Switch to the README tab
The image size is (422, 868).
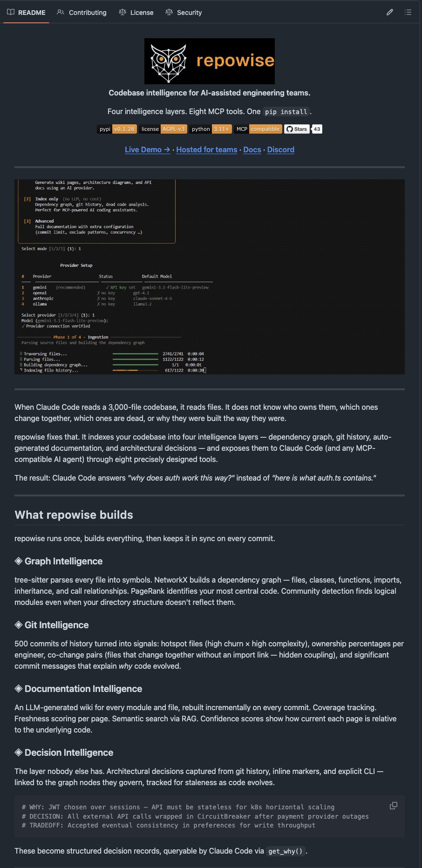[27, 13]
